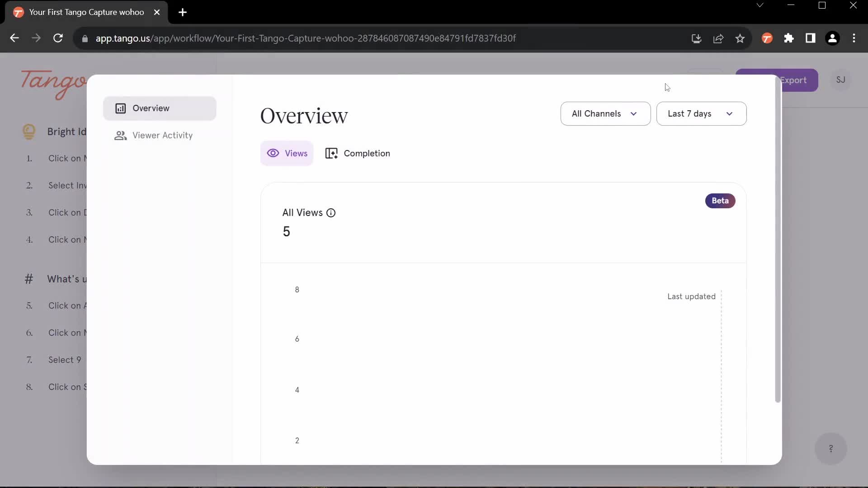Click the Beta badge
The width and height of the screenshot is (868, 488).
tap(720, 201)
